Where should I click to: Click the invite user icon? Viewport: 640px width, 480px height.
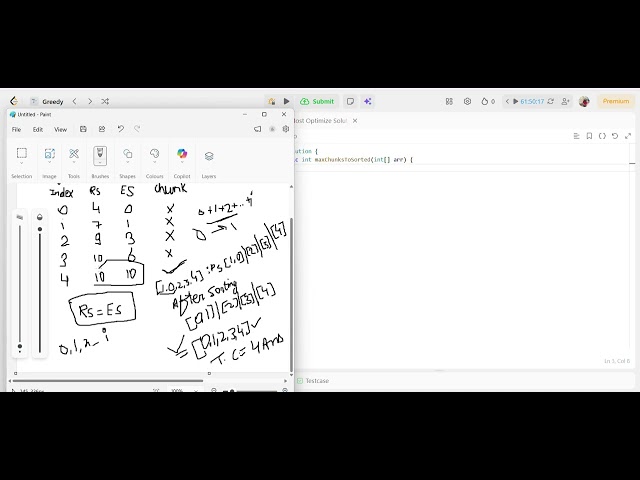565,101
